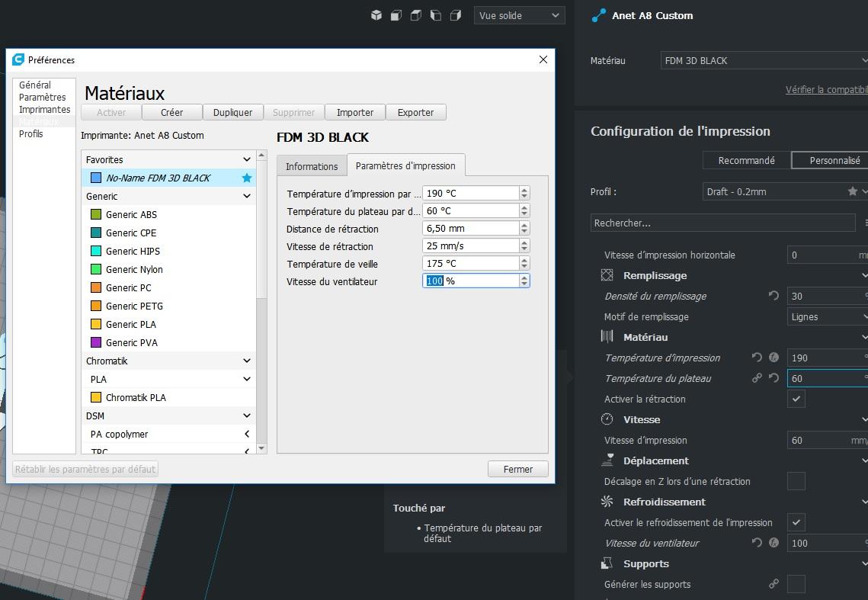This screenshot has width=868, height=600.
Task: Click the star icon in Profil dropdown
Action: 853,191
